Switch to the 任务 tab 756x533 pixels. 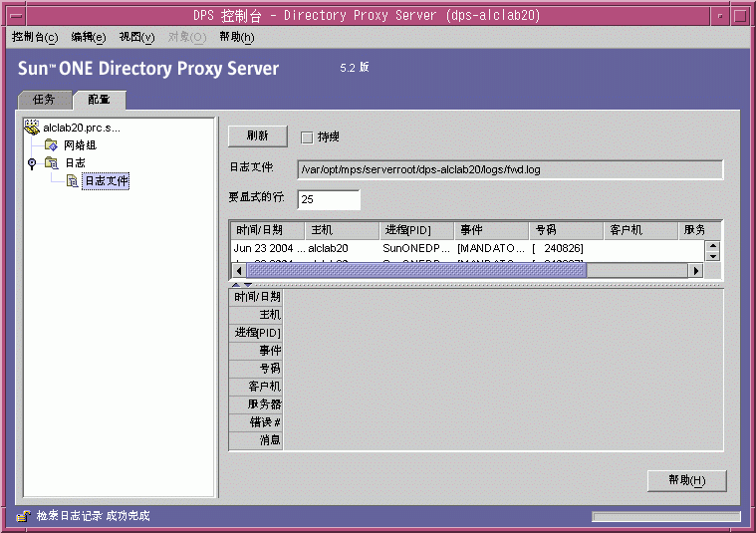coord(45,100)
